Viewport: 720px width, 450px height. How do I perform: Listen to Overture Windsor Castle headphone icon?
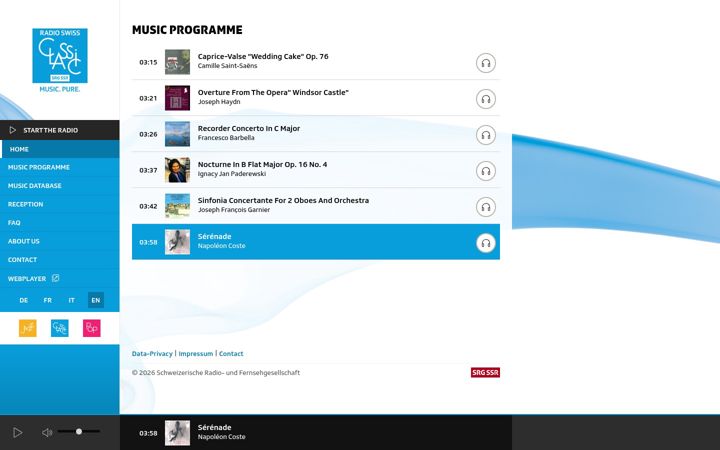pos(485,99)
